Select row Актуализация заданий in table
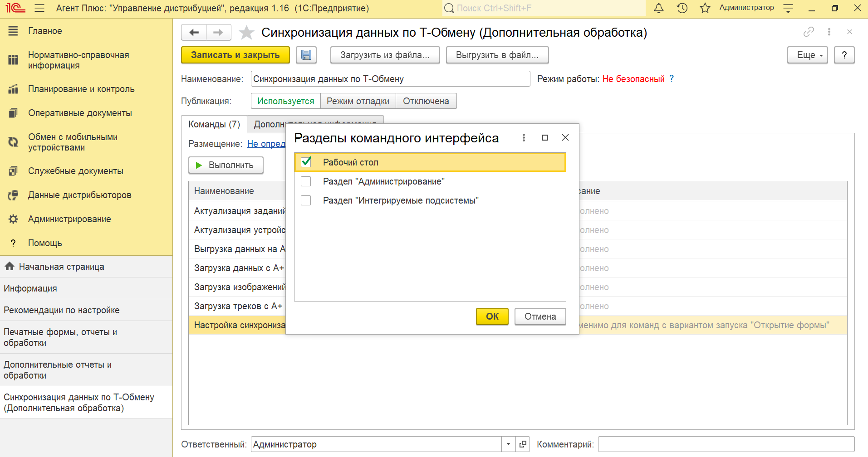This screenshot has width=868, height=457. (237, 211)
